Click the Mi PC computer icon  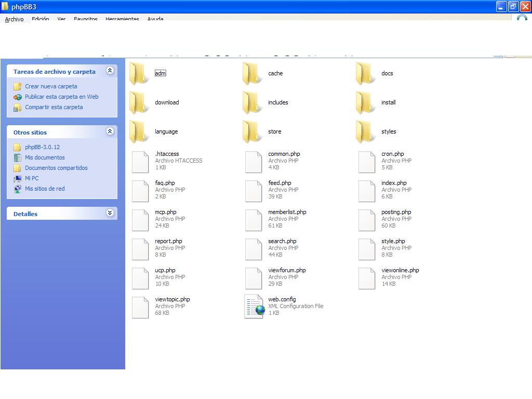pos(17,178)
